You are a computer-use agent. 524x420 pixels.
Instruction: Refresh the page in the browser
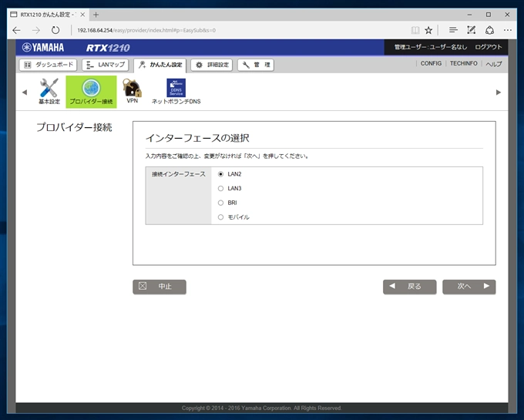pos(55,30)
